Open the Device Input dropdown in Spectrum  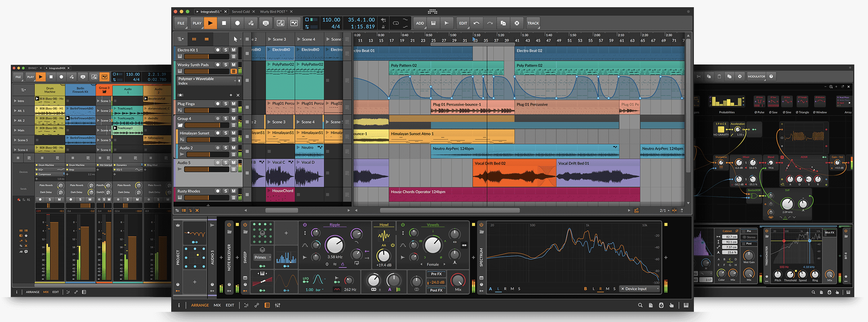(640, 289)
